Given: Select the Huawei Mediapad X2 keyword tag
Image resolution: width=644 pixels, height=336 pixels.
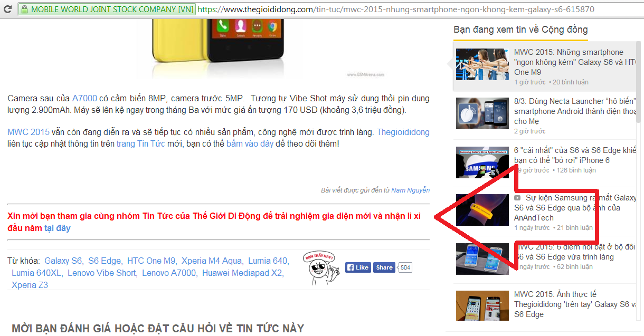Looking at the screenshot, I should (x=243, y=273).
